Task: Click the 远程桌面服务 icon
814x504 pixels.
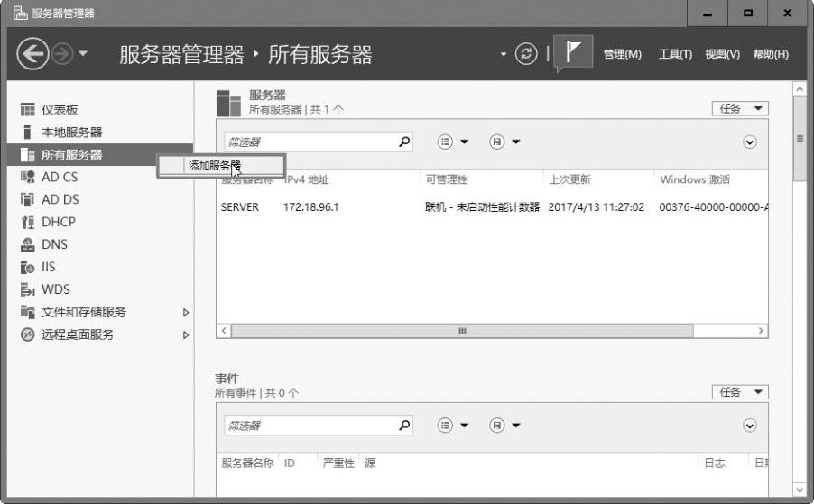Action: (27, 334)
